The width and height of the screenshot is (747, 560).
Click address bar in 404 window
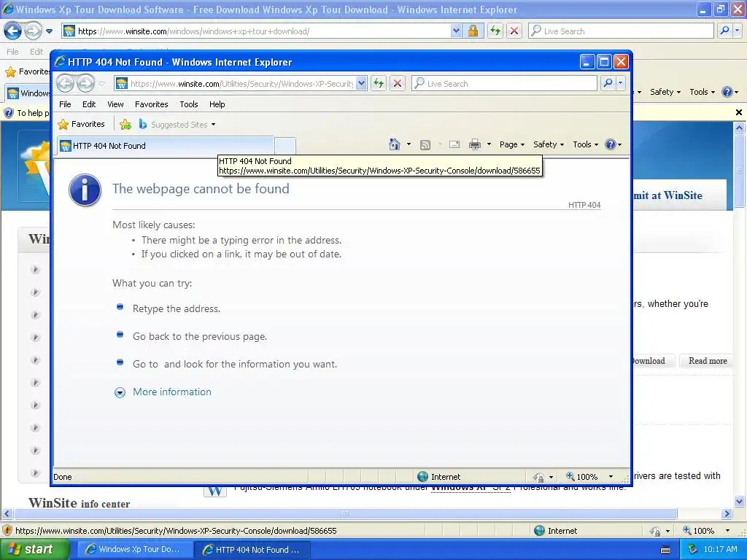(241, 83)
